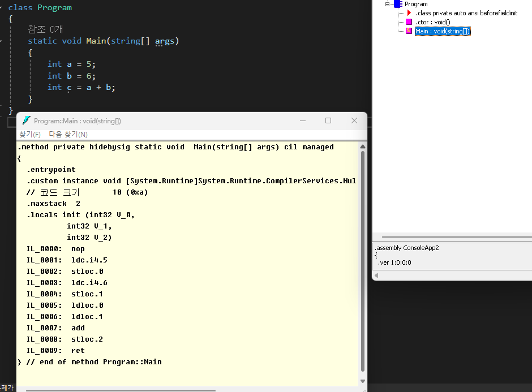
Task: Click the 참조 0개 reference CodeLens link
Action: 45,29
